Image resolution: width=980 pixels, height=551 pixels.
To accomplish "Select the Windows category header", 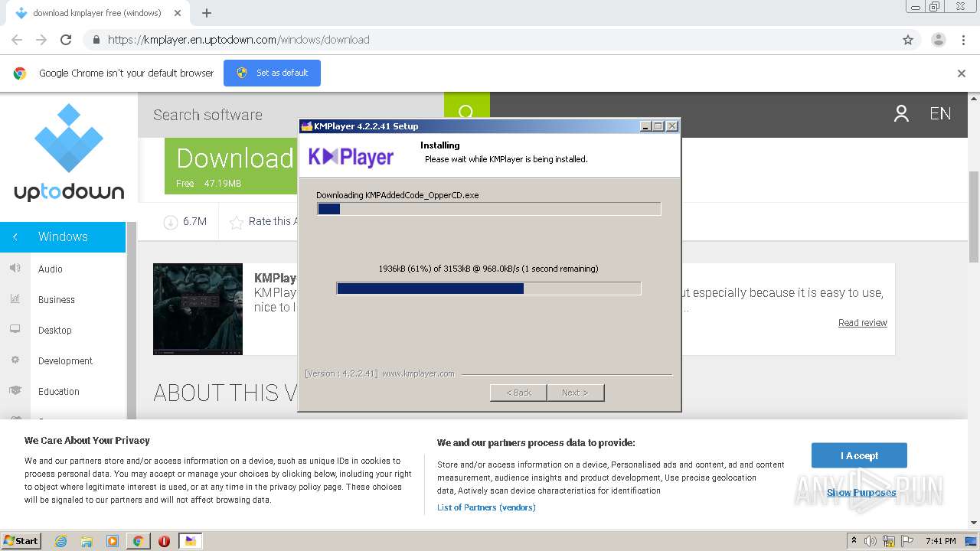I will tap(63, 236).
